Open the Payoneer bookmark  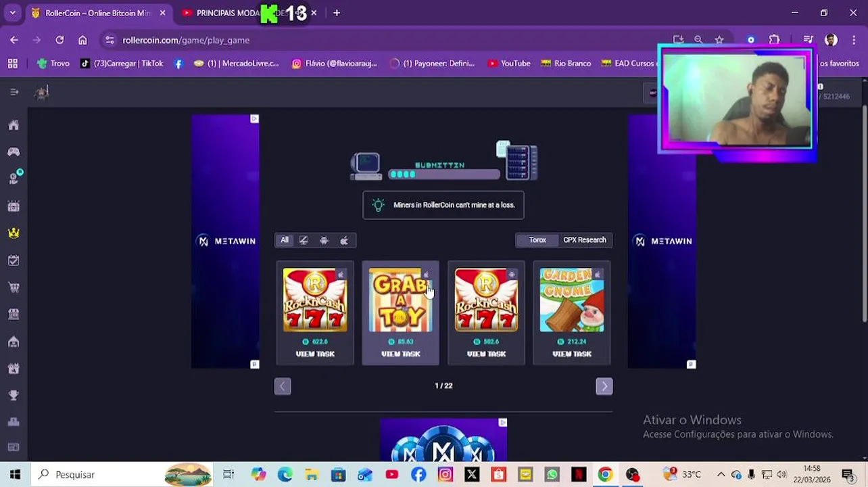click(433, 63)
